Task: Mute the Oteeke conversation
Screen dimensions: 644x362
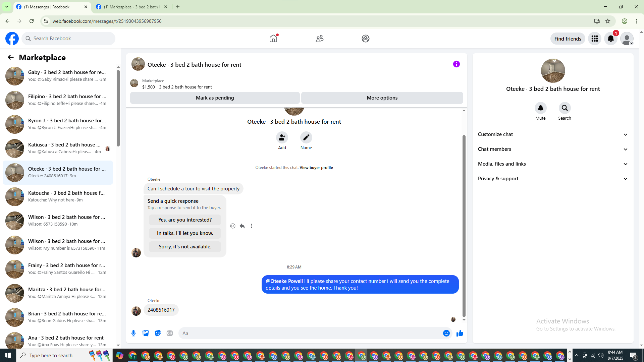Action: click(541, 108)
